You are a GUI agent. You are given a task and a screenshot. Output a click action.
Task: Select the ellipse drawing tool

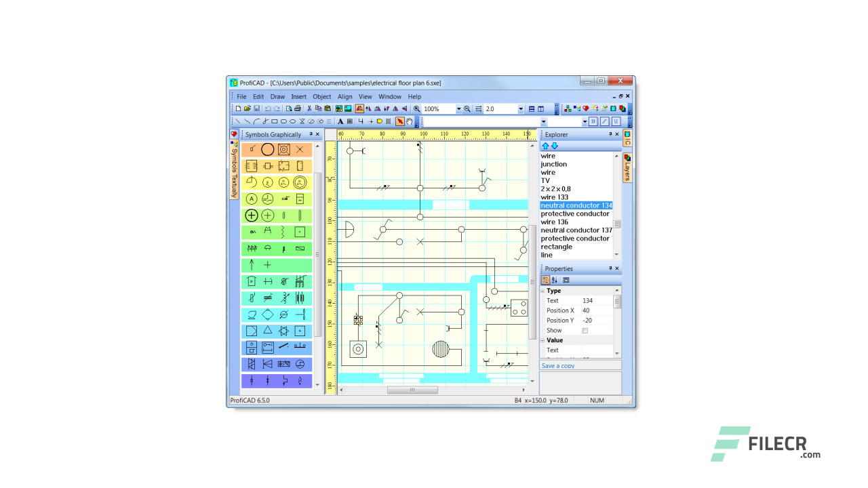point(292,121)
